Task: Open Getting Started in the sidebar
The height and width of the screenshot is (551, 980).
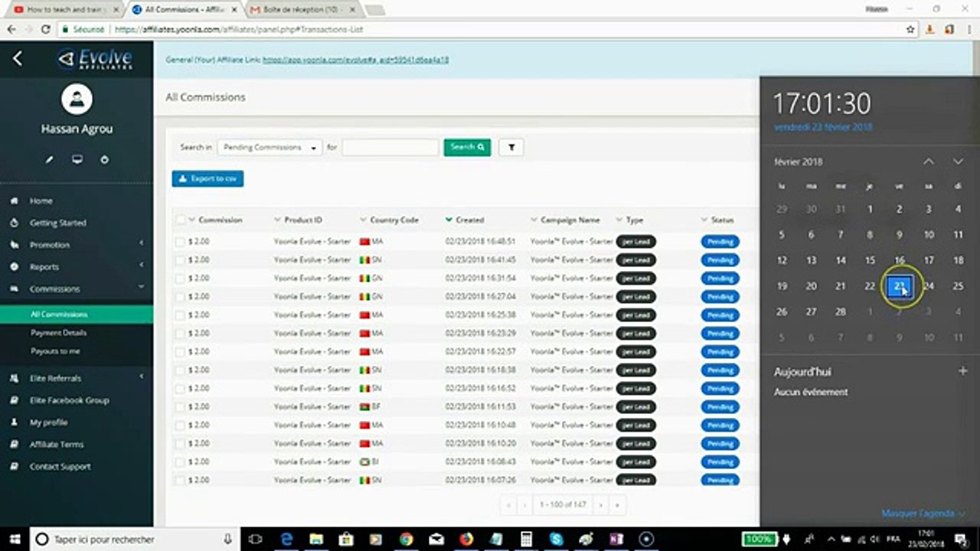Action: (58, 223)
